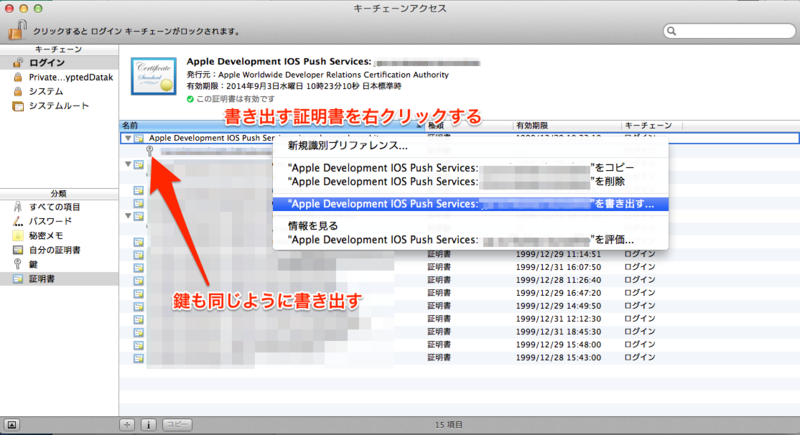The height and width of the screenshot is (435, 800).
Task: Click the 15 項目 status bar count
Action: click(x=448, y=425)
